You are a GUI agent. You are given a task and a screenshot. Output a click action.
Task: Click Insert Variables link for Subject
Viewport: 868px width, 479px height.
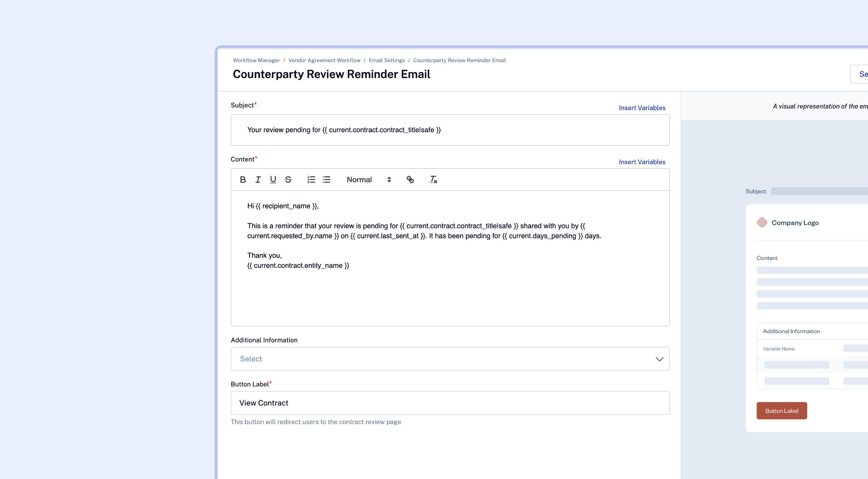[x=642, y=108]
